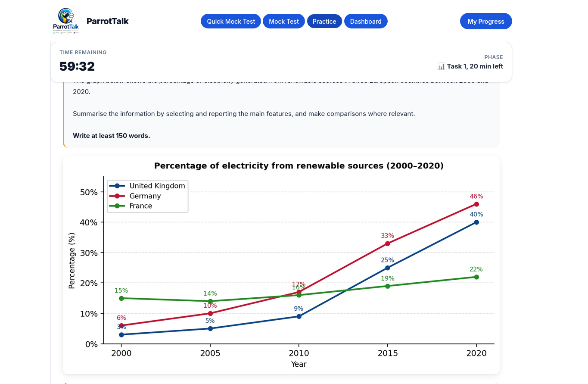Screen dimensions: 588x384
Task: View My Progress
Action: pyautogui.click(x=486, y=21)
